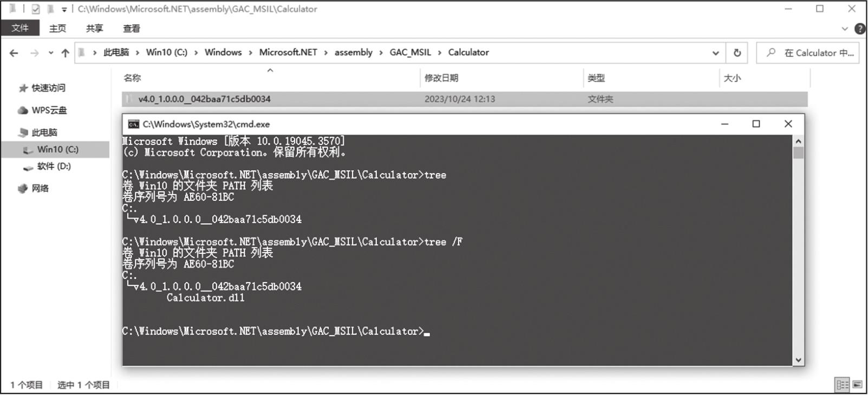Refresh the Calculator folder view
868x395 pixels.
[x=737, y=53]
